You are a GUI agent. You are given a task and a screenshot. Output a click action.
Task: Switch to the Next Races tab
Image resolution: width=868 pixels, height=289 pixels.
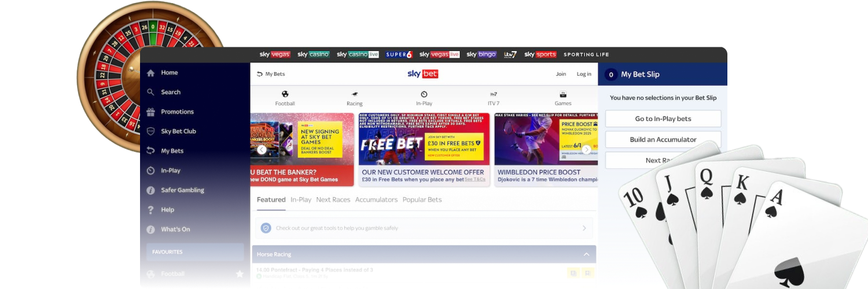click(333, 200)
